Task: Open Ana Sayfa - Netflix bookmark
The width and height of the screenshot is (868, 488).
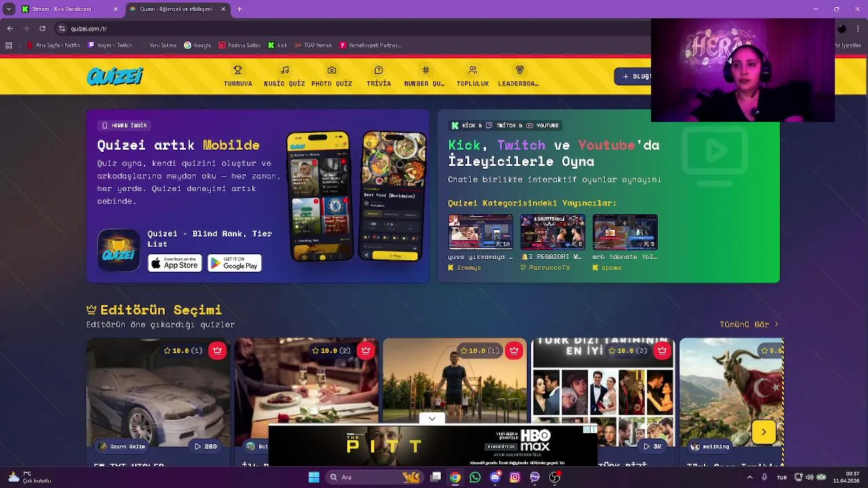Action: tap(54, 45)
